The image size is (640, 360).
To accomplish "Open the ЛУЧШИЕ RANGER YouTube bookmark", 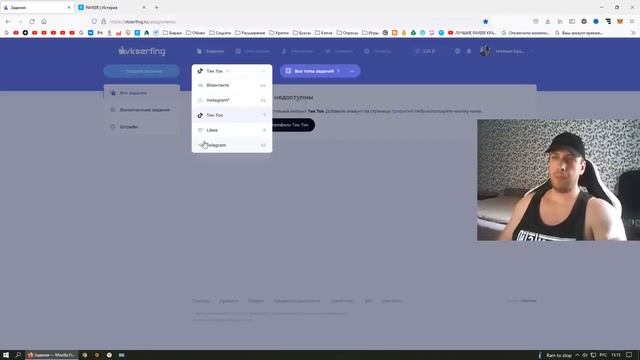I will tap(472, 33).
